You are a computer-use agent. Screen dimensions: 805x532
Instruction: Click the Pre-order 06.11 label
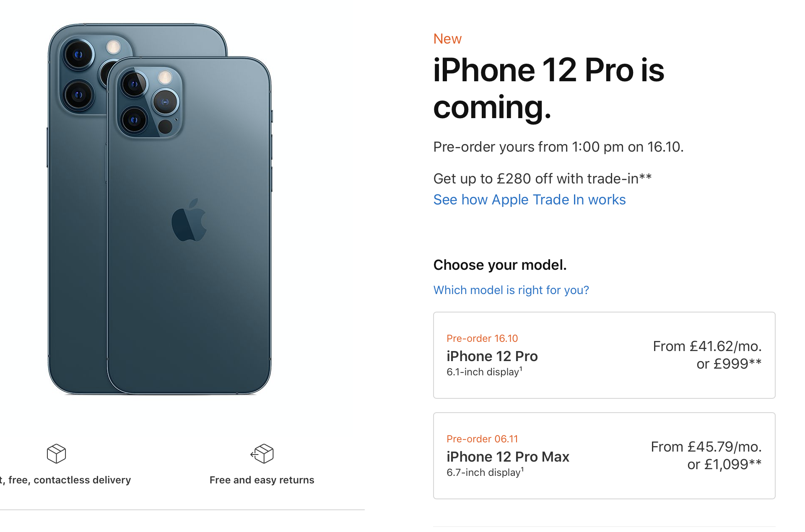[482, 439]
